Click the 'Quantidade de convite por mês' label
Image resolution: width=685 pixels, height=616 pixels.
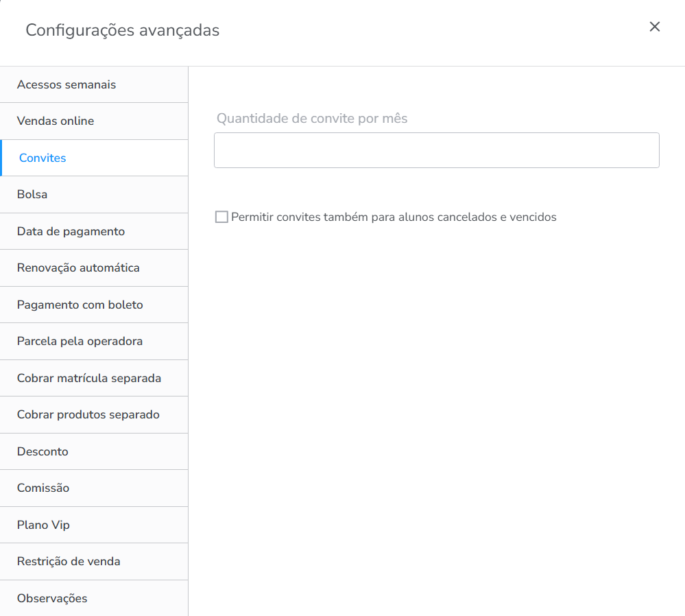click(312, 119)
